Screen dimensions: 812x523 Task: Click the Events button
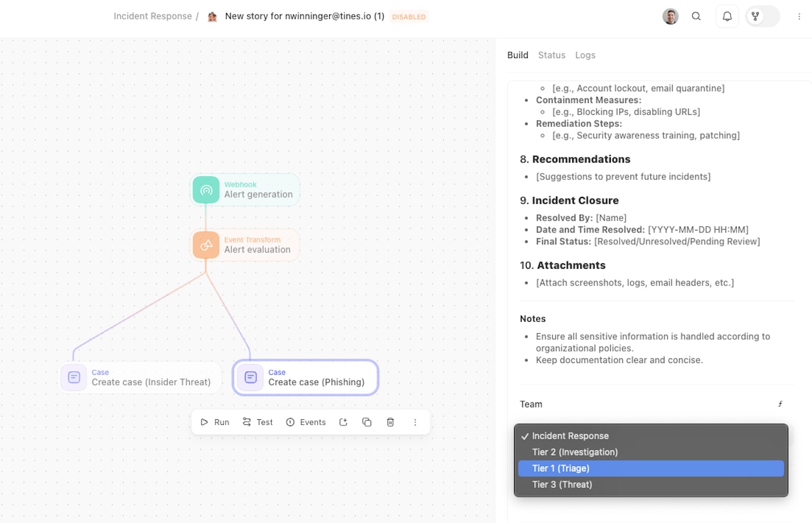(306, 422)
